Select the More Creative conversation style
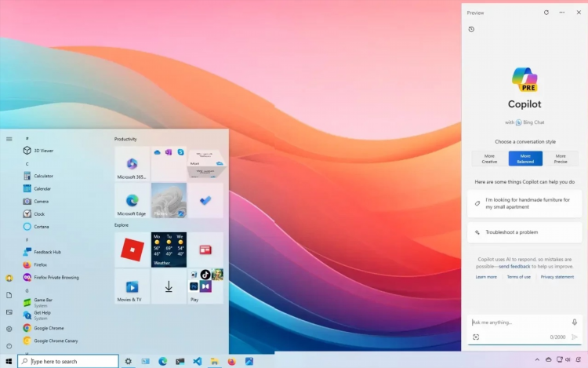Viewport: 588px width, 368px height. (489, 158)
